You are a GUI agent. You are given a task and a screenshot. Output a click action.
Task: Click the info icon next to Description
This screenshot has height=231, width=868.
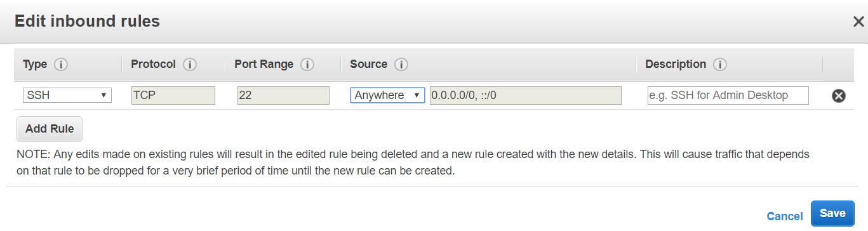coord(720,65)
